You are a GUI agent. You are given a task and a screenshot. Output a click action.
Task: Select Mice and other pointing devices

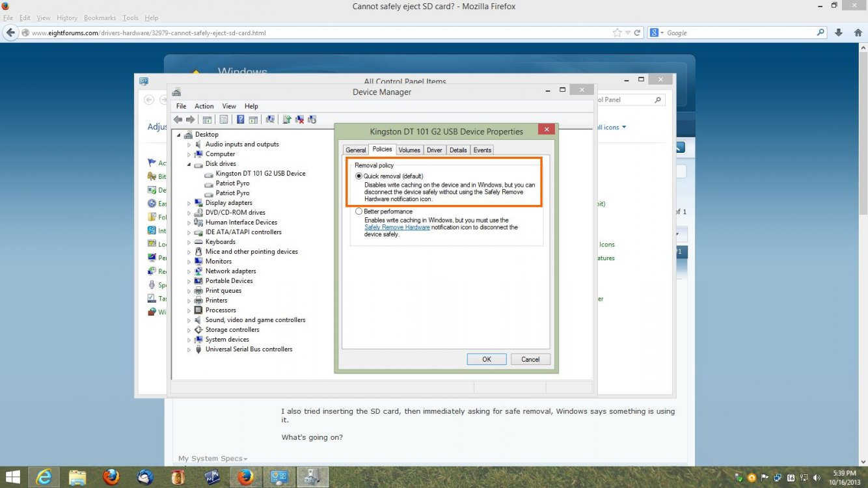(x=251, y=252)
